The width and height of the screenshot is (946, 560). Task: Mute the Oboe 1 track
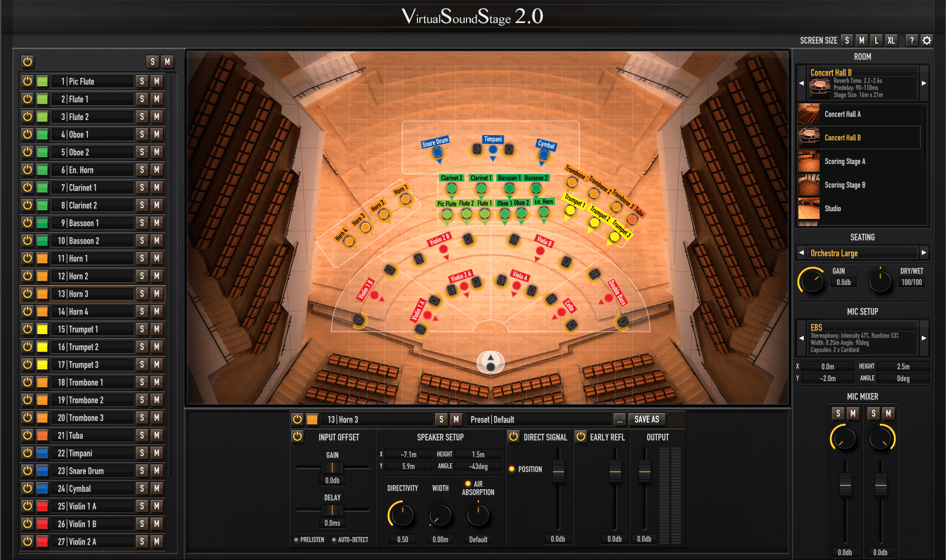(x=156, y=135)
